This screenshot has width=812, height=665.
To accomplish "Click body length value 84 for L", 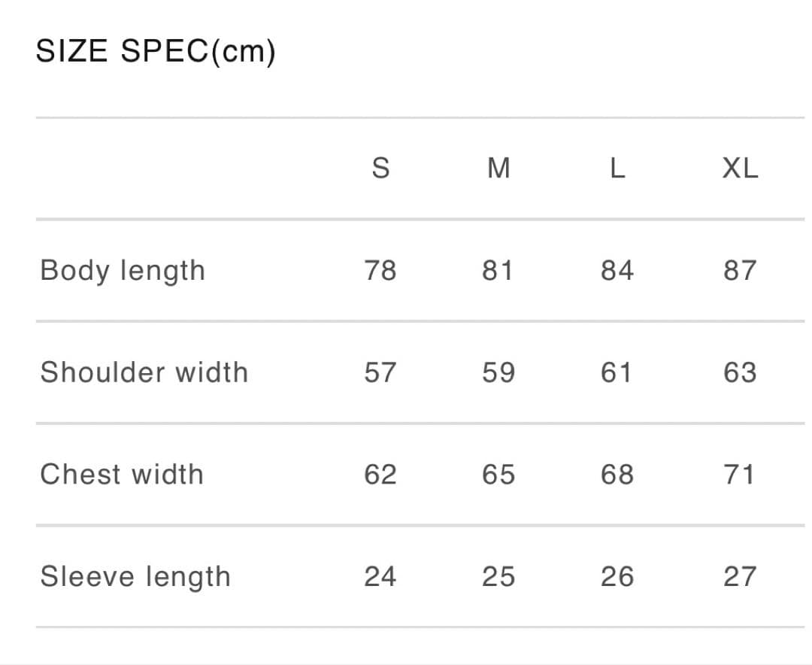I will (x=617, y=271).
